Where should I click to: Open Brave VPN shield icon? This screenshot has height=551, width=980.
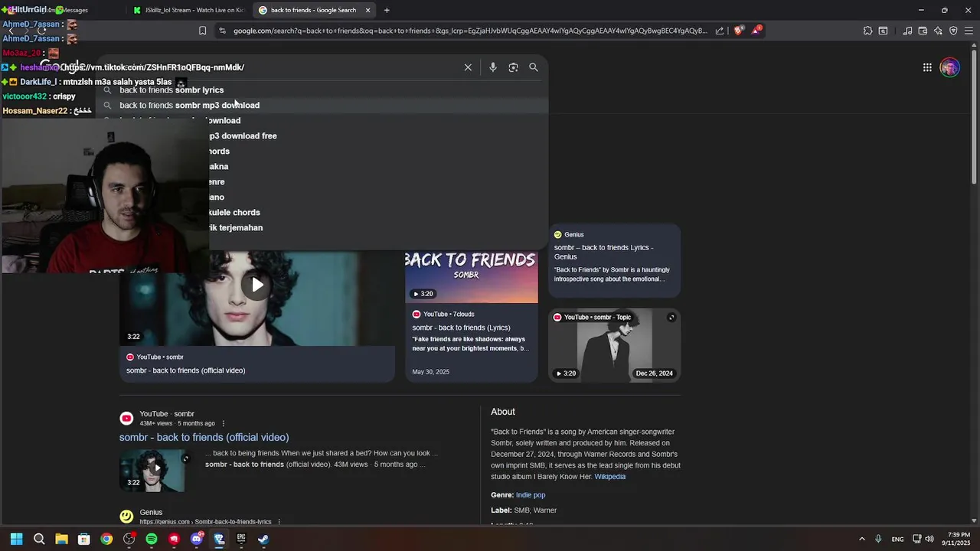(x=953, y=31)
